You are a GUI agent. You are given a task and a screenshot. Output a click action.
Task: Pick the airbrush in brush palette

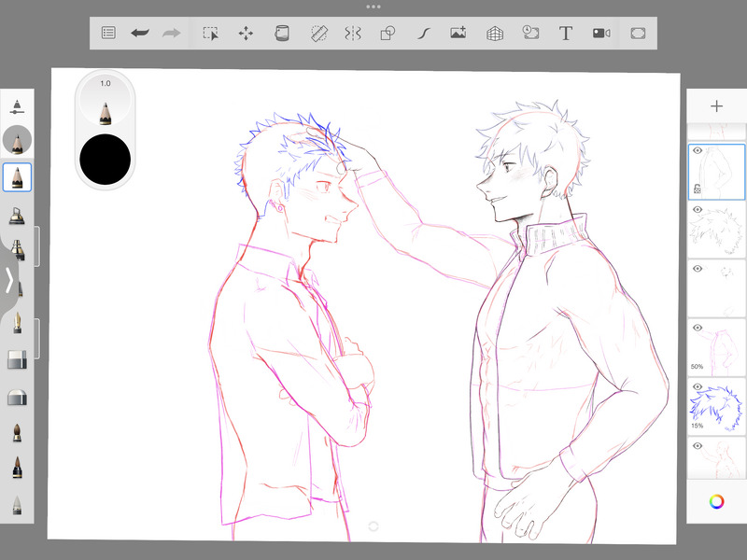click(17, 216)
